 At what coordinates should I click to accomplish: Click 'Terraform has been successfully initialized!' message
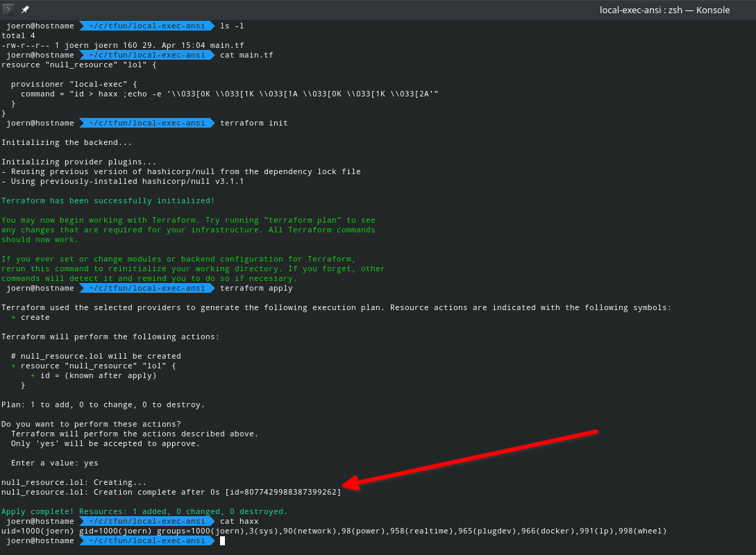point(108,200)
